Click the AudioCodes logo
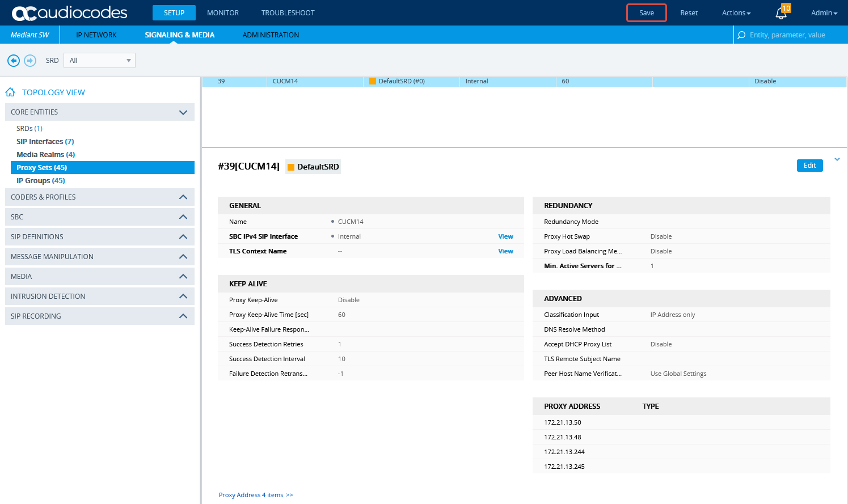Viewport: 848px width, 504px height. [x=69, y=12]
